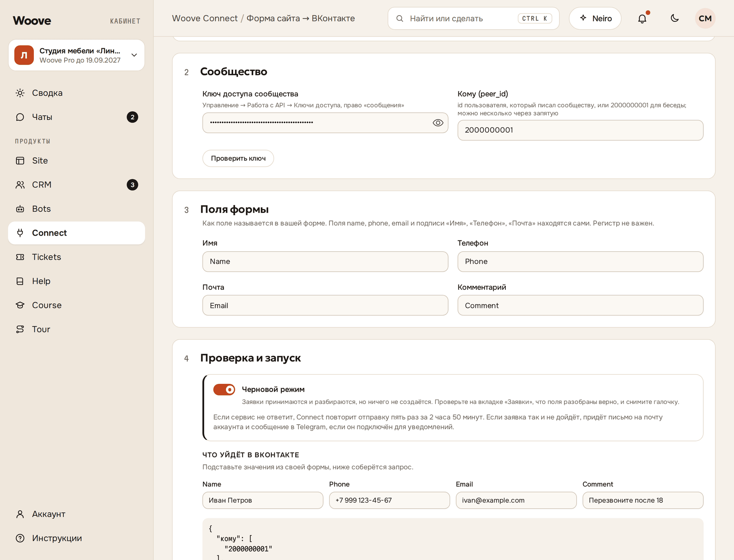Open CRM people icon
Image resolution: width=734 pixels, height=560 pixels.
20,185
